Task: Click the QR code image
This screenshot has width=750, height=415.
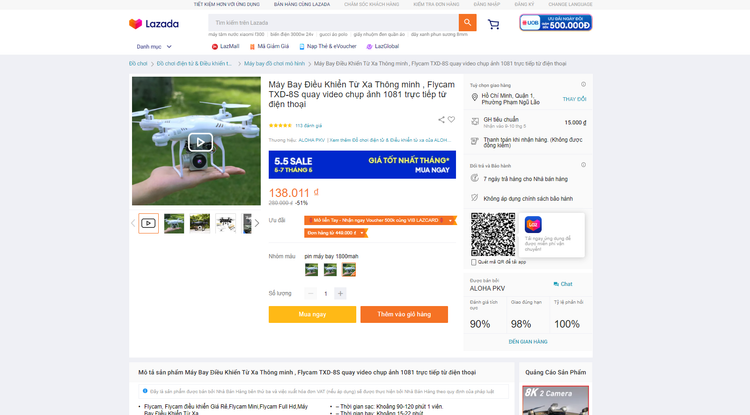Action: pyautogui.click(x=493, y=235)
